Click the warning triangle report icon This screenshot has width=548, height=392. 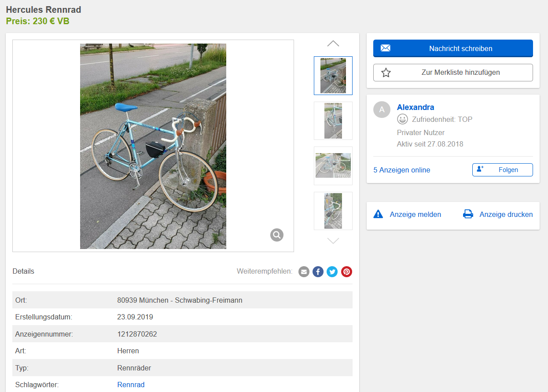[378, 214]
